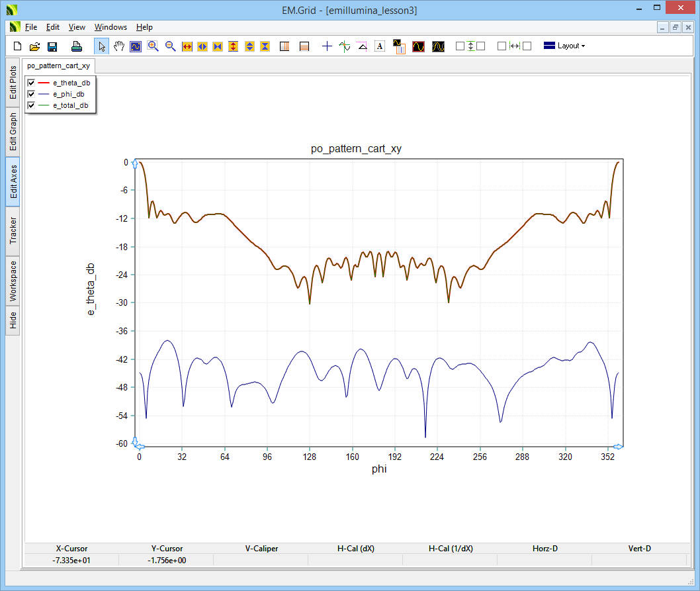
Task: Uncheck the e_theta_db legend checkbox
Action: tap(31, 83)
